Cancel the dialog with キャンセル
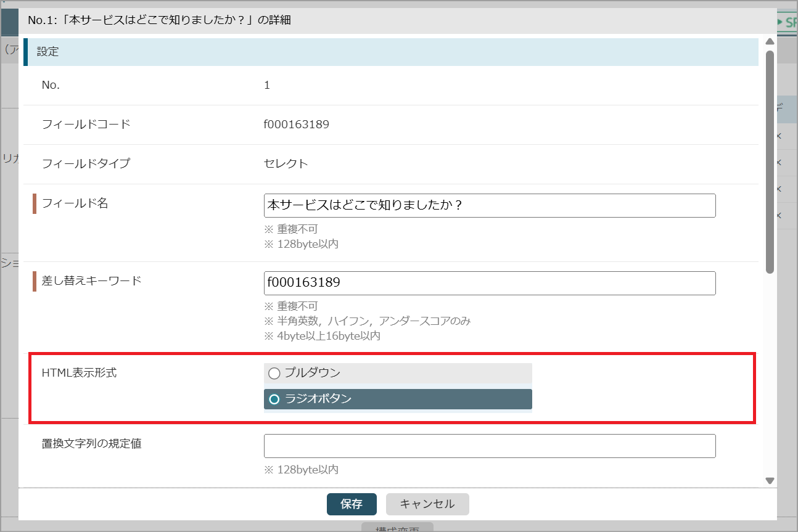This screenshot has width=798, height=532. coord(427,504)
